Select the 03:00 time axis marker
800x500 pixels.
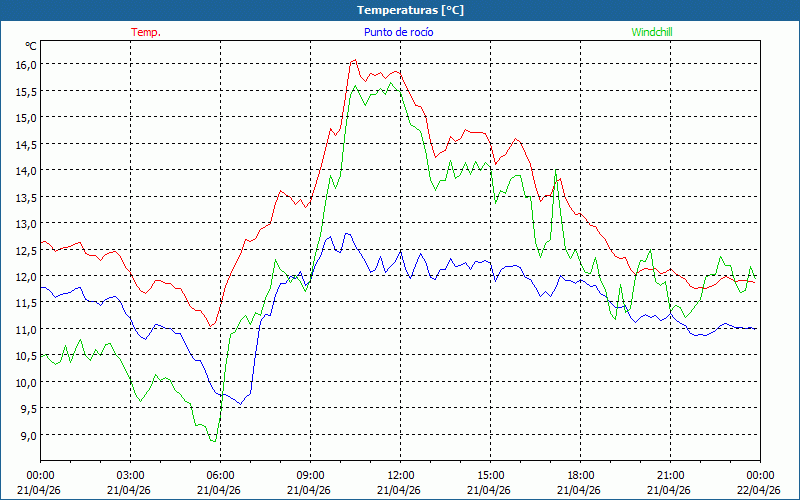tap(130, 475)
